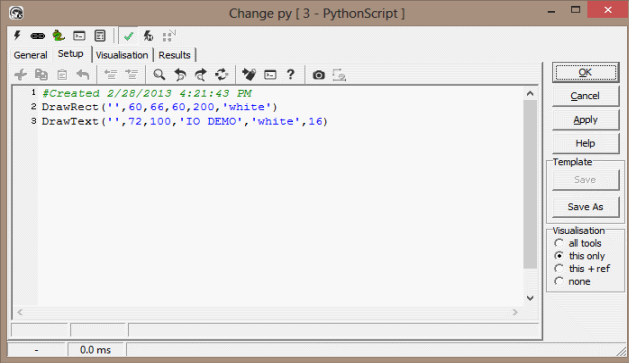Click the increase indent icon

tap(131, 75)
